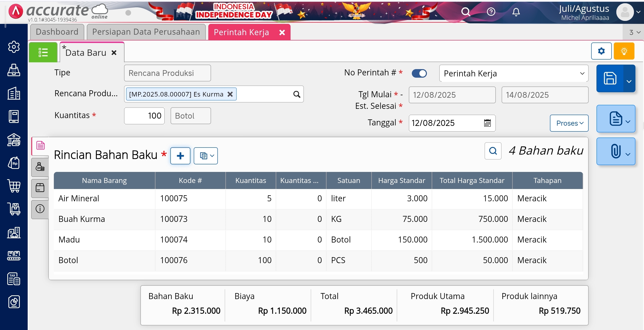Add a new raw material row
644x330 pixels.
[x=180, y=156]
